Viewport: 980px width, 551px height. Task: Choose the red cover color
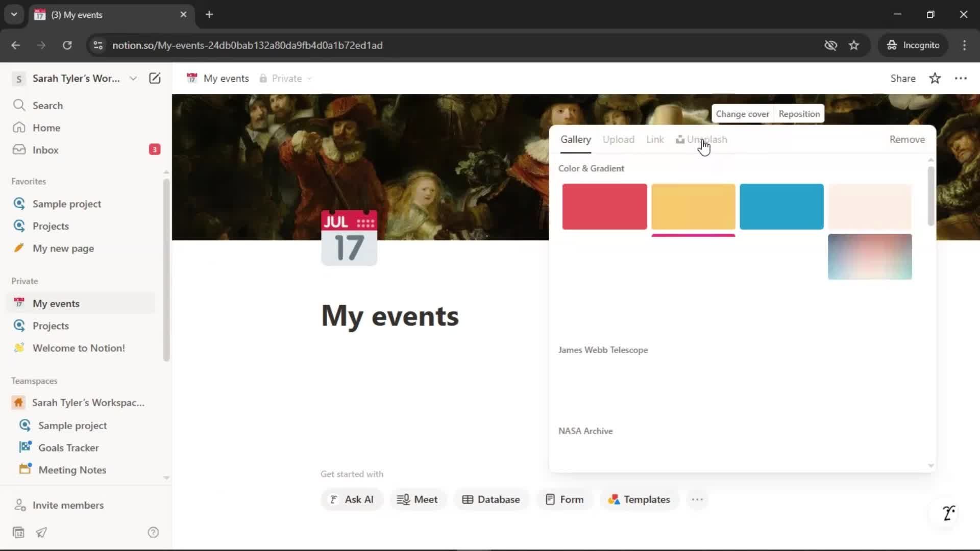coord(604,207)
